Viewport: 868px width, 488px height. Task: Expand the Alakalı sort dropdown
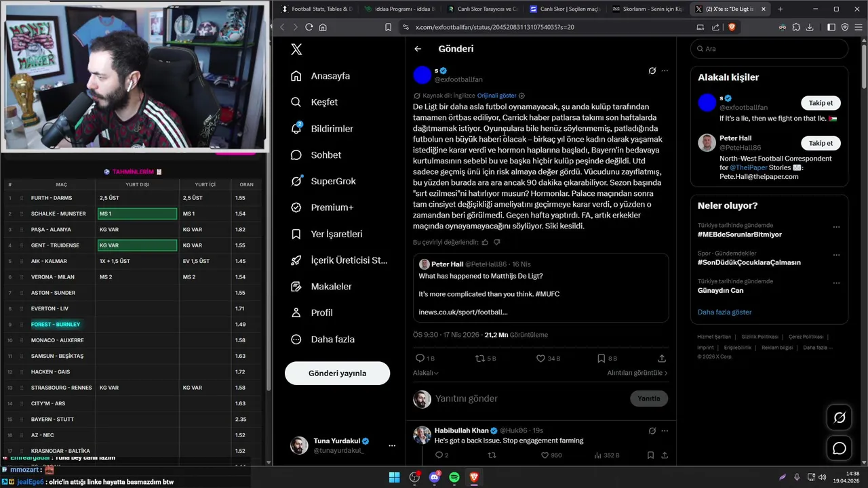[426, 373]
